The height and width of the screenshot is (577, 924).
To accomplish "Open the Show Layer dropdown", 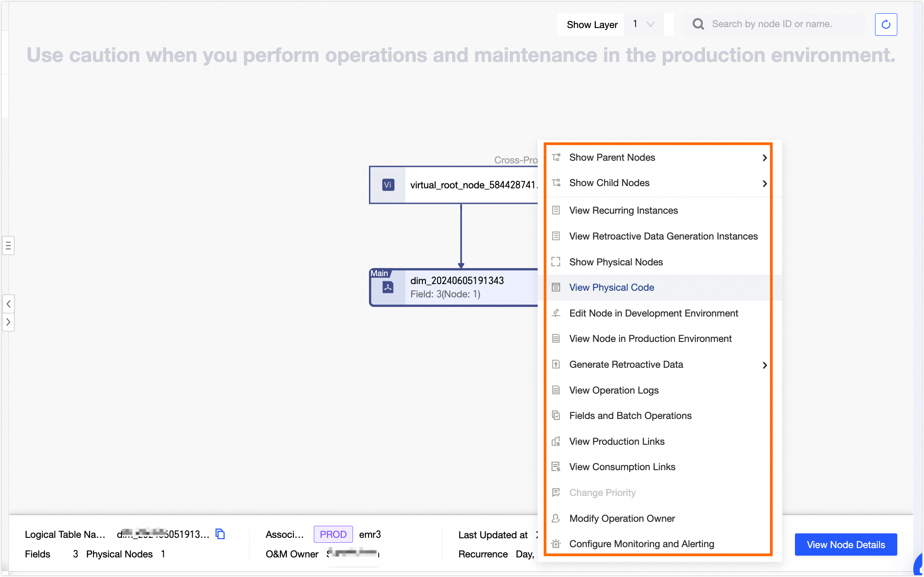I will click(x=644, y=24).
